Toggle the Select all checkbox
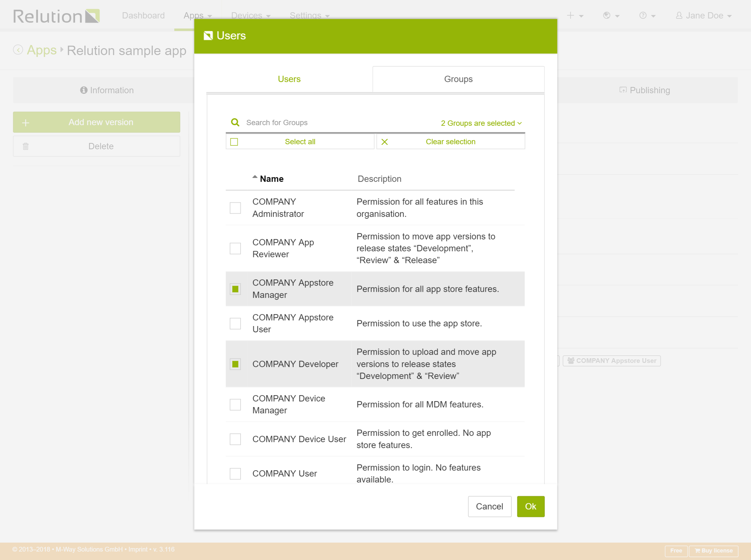Screen dimensions: 751x560 click(234, 142)
